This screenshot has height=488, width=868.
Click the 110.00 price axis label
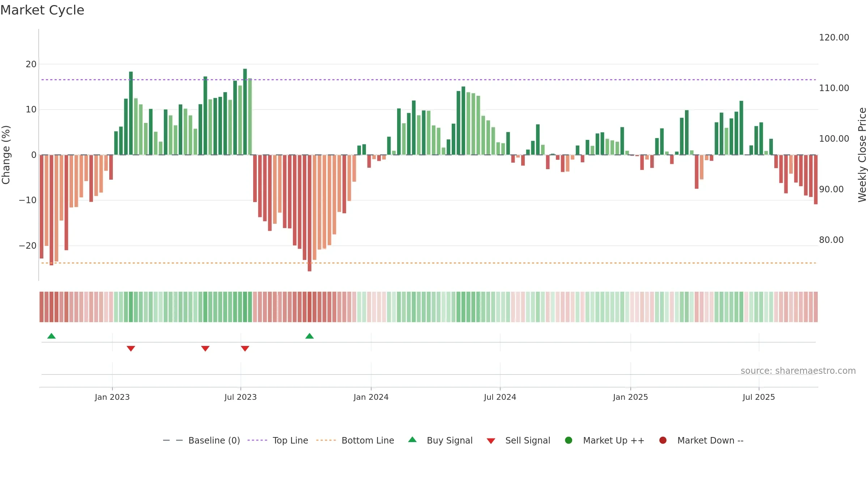tap(834, 88)
